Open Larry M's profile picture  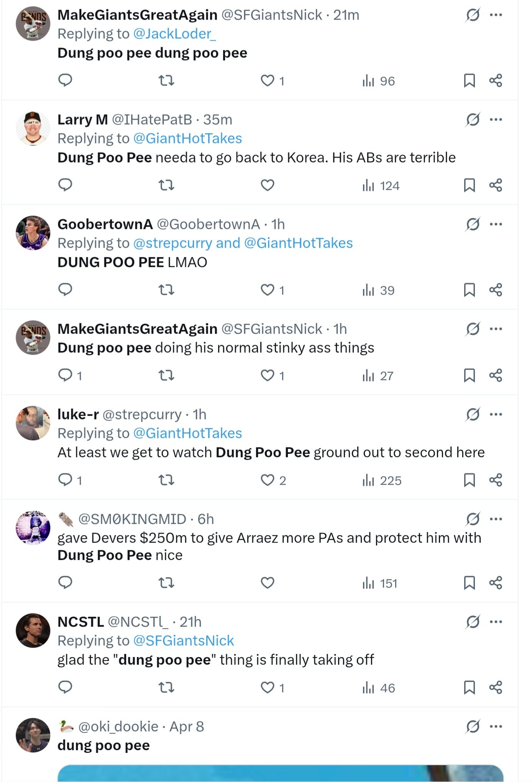[x=33, y=128]
